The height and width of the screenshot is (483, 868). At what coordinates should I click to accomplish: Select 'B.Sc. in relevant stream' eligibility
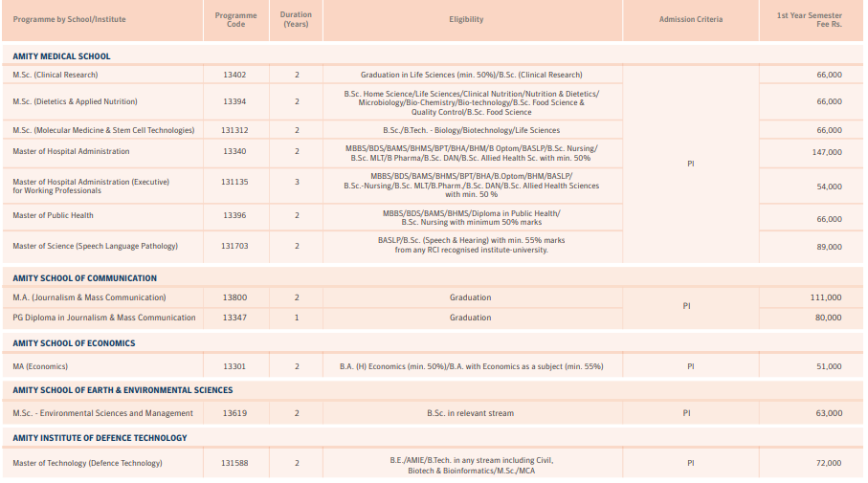click(x=471, y=413)
